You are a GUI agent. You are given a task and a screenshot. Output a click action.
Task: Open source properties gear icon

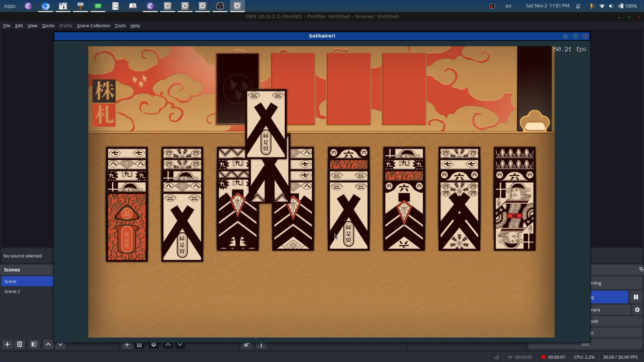[154, 345]
